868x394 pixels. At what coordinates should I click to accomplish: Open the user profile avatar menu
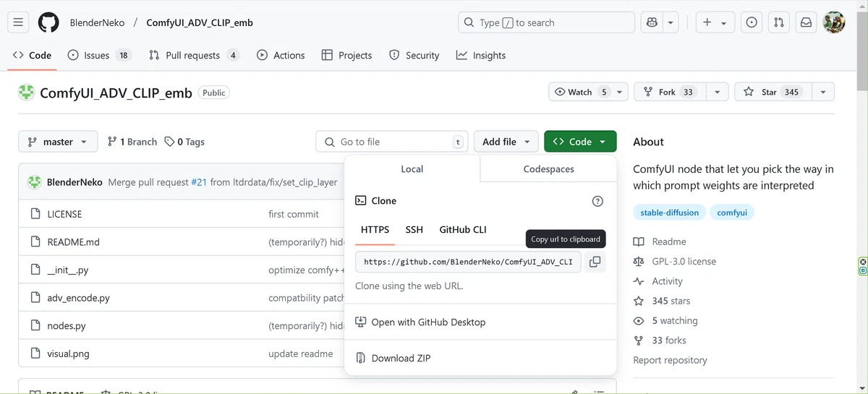tap(834, 22)
